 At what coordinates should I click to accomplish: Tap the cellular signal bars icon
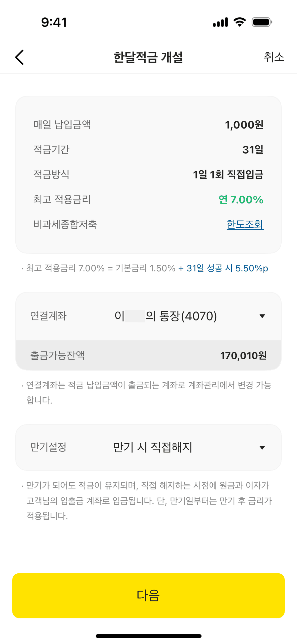(220, 22)
